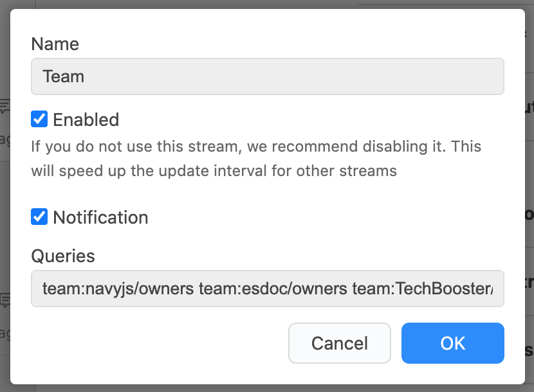
Task: Click the partially hidden upper comment icon behind dialog
Action: click(5, 106)
